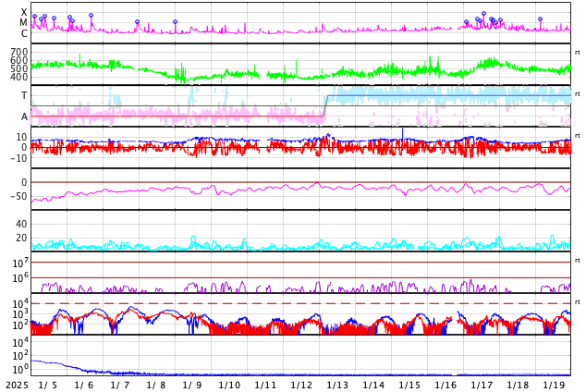Select the 20 tick label
586x392 pixels.
[21, 238]
